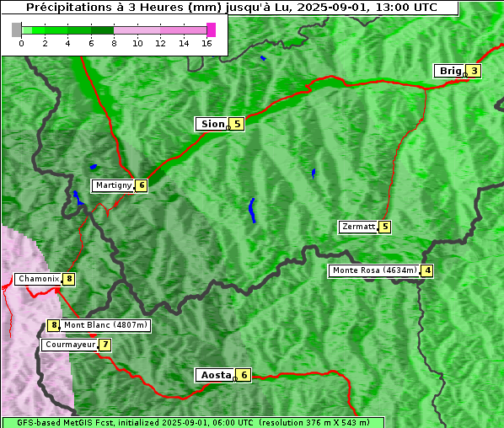504x428 pixels.
Task: Click the Monte Rosa (4634m) label
Action: [374, 270]
